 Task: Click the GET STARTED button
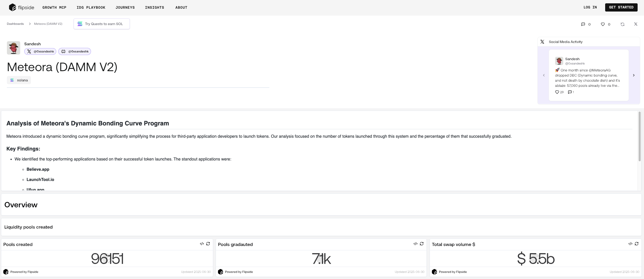621,7
